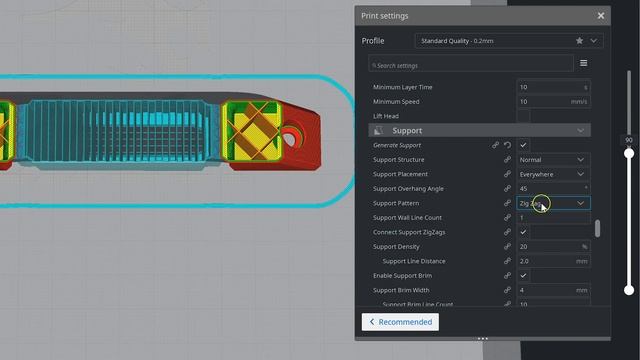Open the settings visibility hamburger menu
The image size is (640, 360).
pyautogui.click(x=584, y=63)
